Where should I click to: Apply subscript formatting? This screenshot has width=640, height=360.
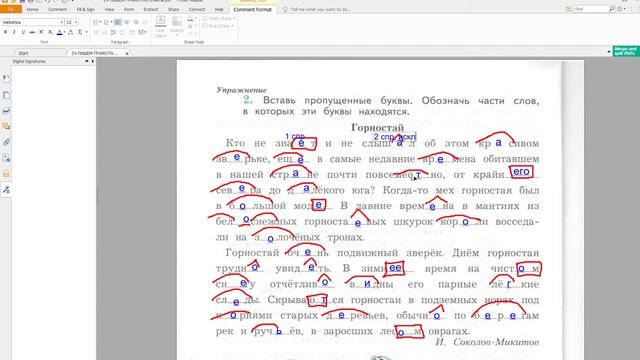[50, 32]
